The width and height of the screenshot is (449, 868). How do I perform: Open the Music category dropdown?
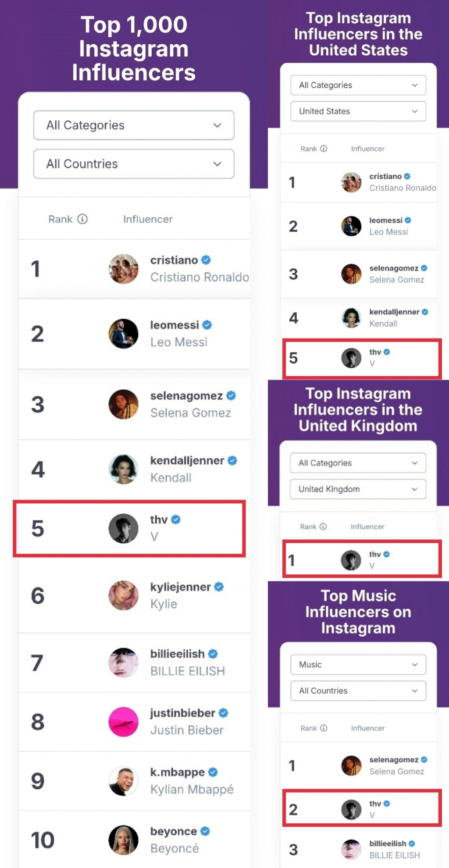point(358,665)
